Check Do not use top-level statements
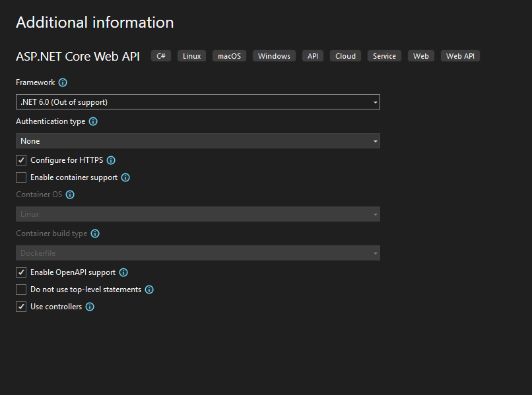 coord(21,289)
